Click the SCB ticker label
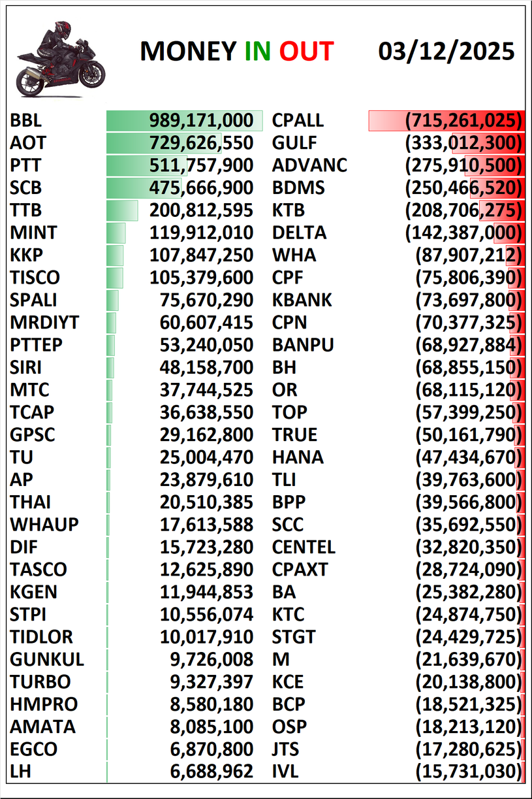Viewport: 532px width, 799px height. click(26, 188)
